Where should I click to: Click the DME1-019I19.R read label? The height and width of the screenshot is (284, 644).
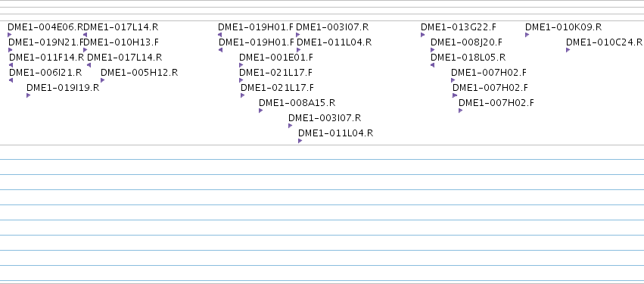(63, 88)
